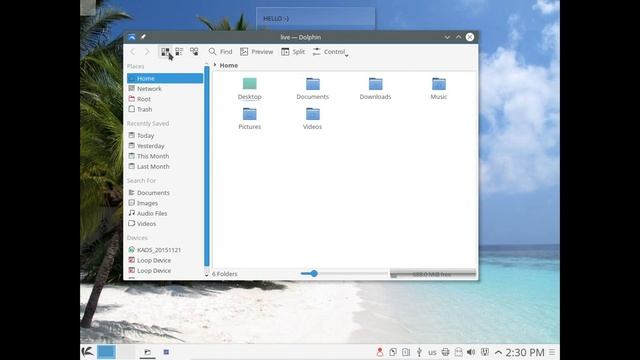
Task: Expand hidden system tray icons
Action: 498,352
